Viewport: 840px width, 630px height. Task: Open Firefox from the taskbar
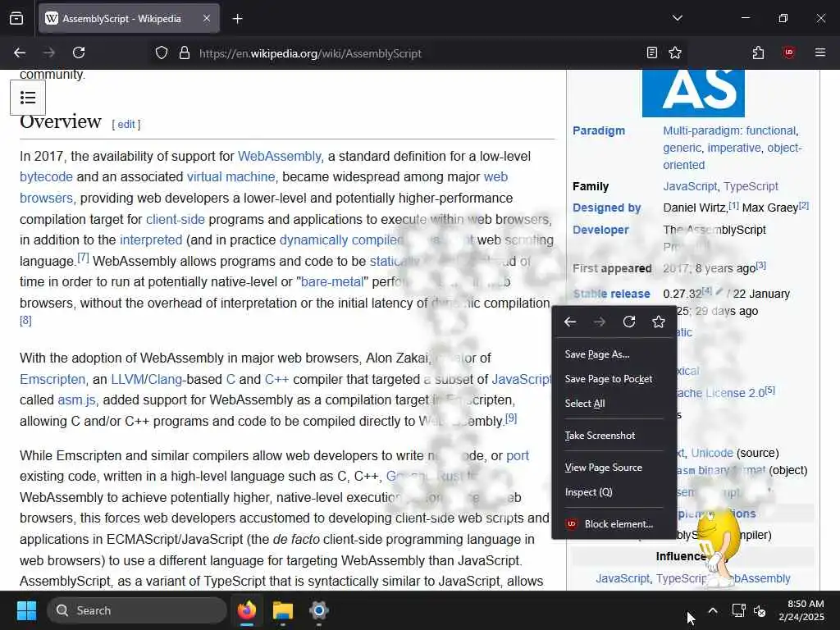tap(247, 610)
